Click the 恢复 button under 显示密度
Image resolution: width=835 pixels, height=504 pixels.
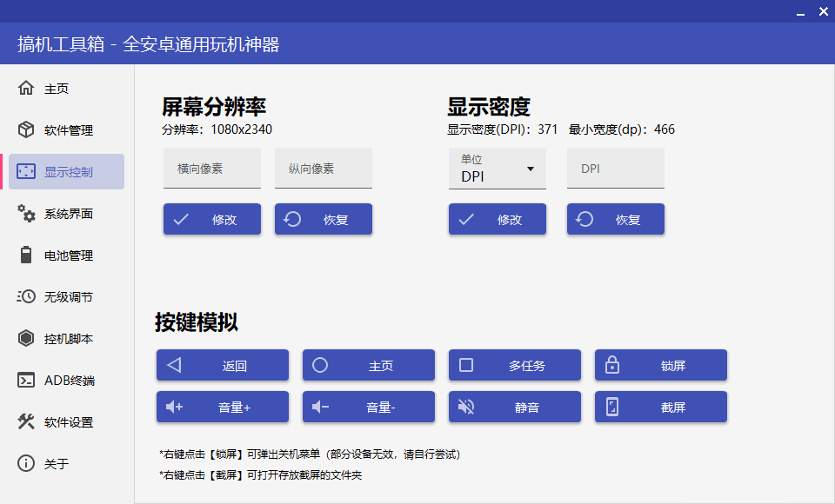pos(615,219)
